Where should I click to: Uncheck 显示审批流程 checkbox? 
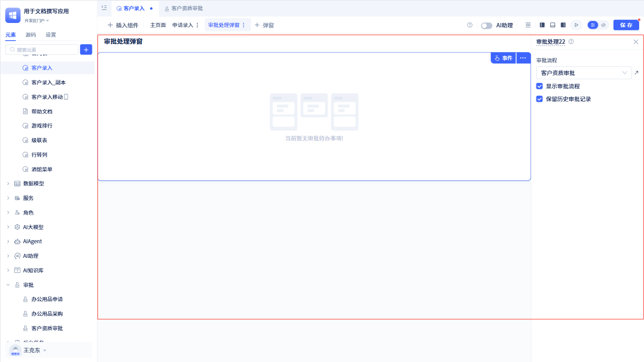[x=539, y=86]
